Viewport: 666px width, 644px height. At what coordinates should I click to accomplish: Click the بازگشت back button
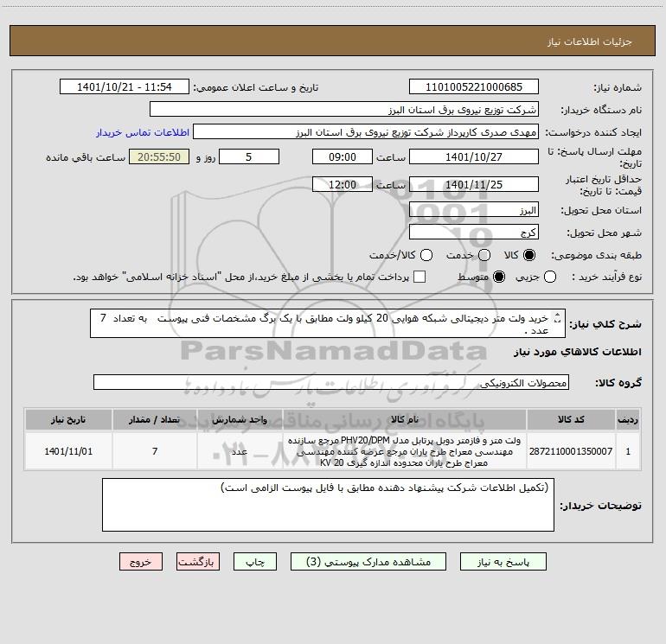198,562
